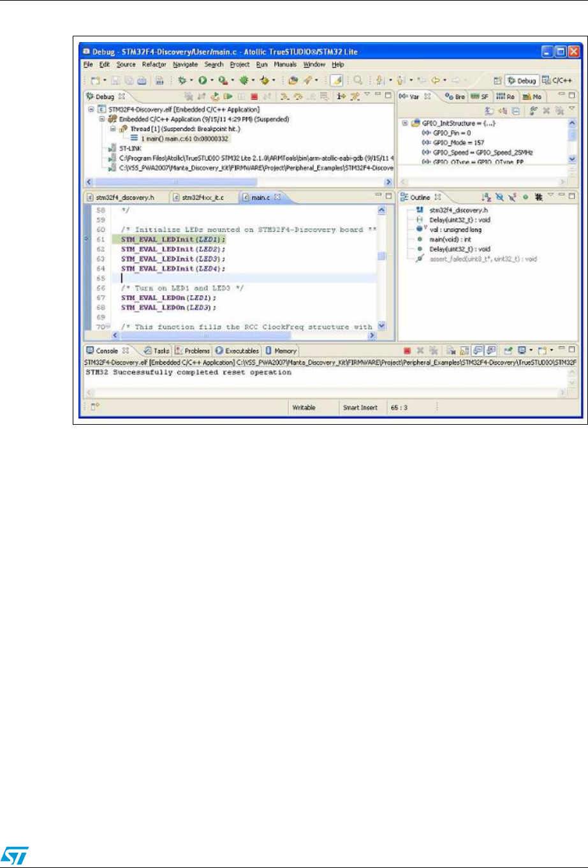Close the main.c editor tab

[277, 198]
